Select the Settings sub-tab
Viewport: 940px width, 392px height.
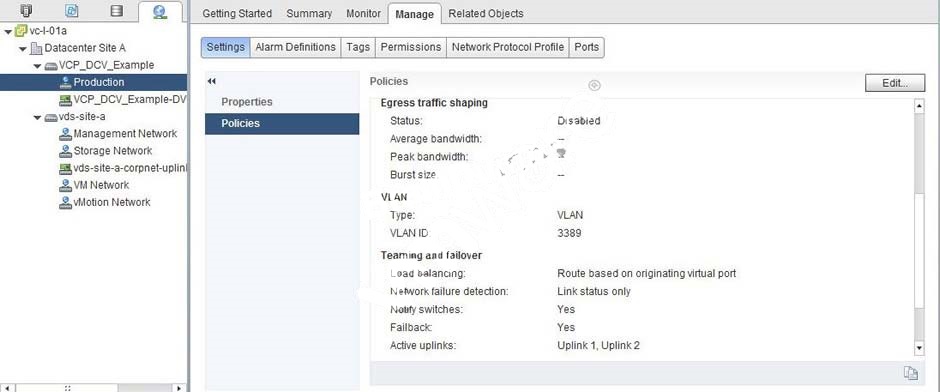pyautogui.click(x=225, y=47)
